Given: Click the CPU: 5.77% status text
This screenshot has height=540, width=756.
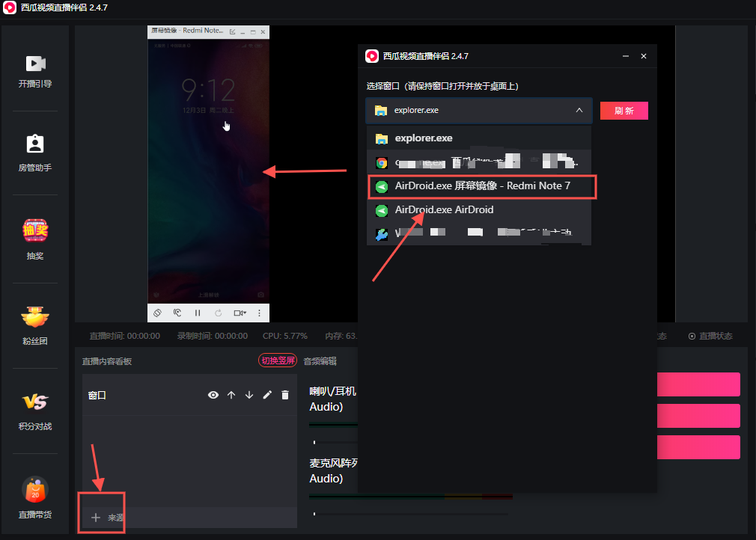Looking at the screenshot, I should (285, 336).
